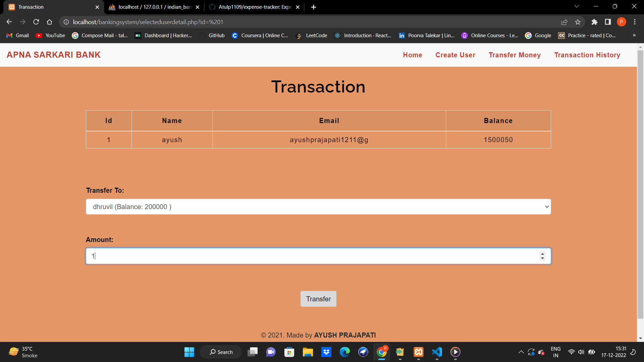Open the Chrome extensions puzzle icon
This screenshot has width=644, height=362.
[x=594, y=22]
